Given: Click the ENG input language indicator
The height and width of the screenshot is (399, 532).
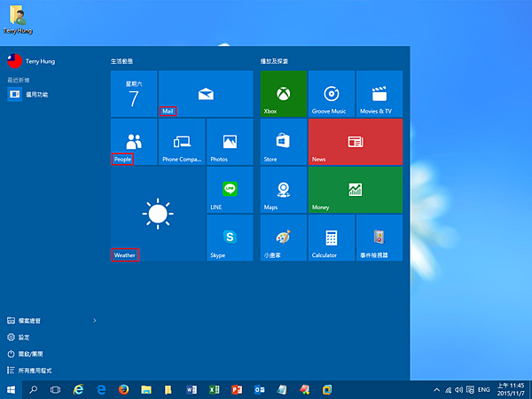Looking at the screenshot, I should (484, 389).
